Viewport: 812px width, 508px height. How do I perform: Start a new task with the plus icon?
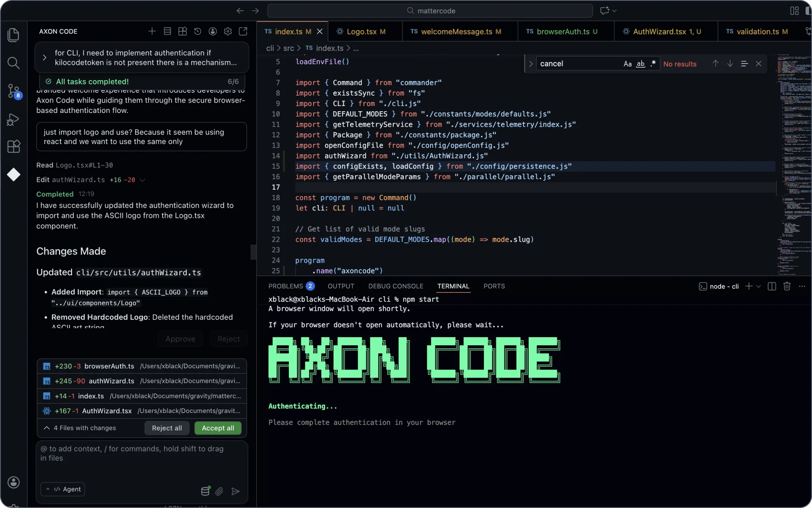152,31
